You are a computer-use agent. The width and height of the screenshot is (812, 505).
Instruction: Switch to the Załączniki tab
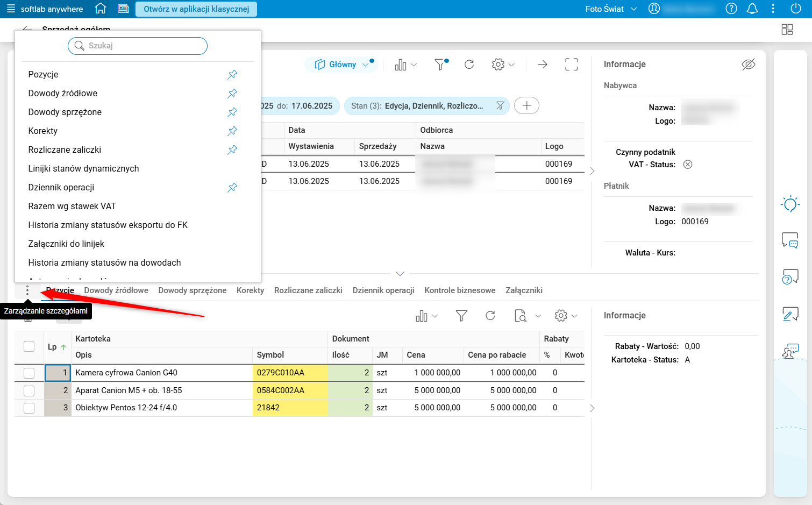pos(524,290)
